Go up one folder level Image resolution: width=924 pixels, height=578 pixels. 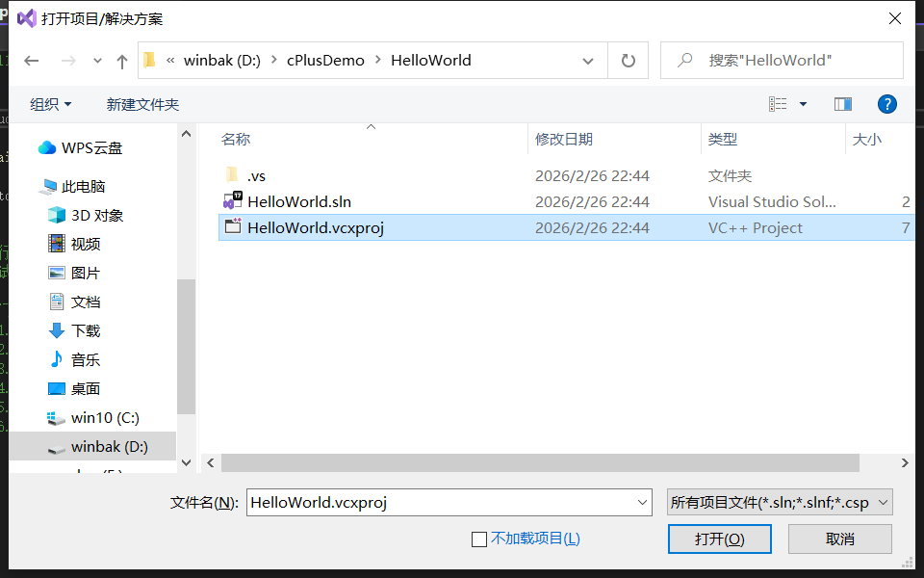click(122, 61)
